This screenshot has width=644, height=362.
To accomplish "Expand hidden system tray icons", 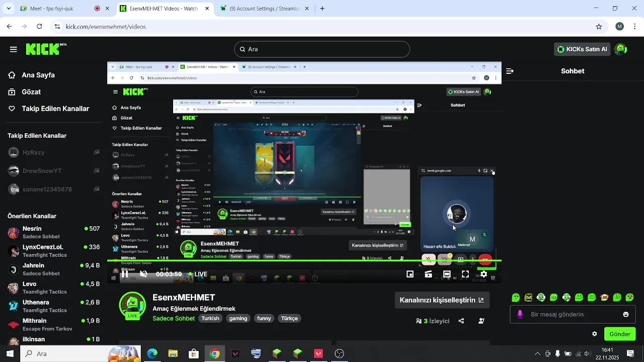I will click(x=537, y=353).
